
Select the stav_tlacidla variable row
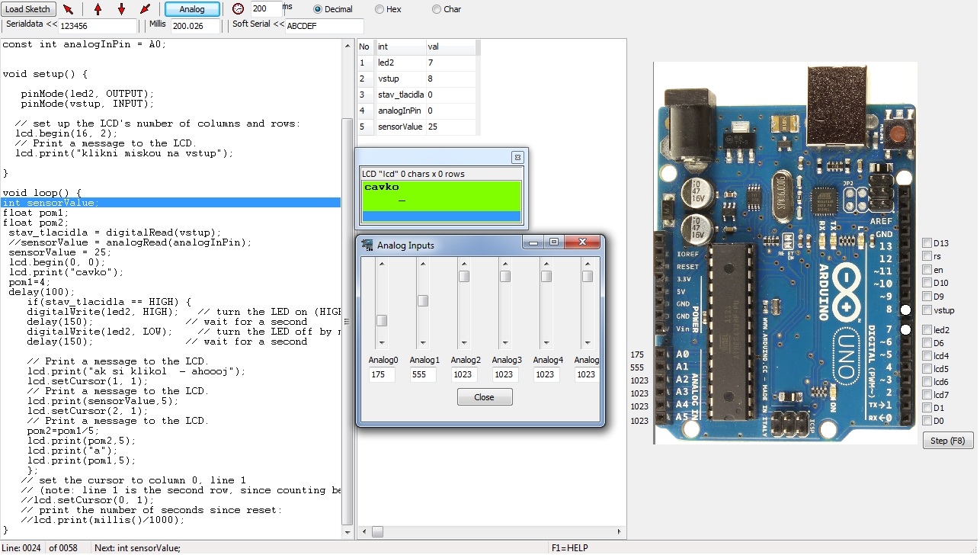tap(418, 95)
